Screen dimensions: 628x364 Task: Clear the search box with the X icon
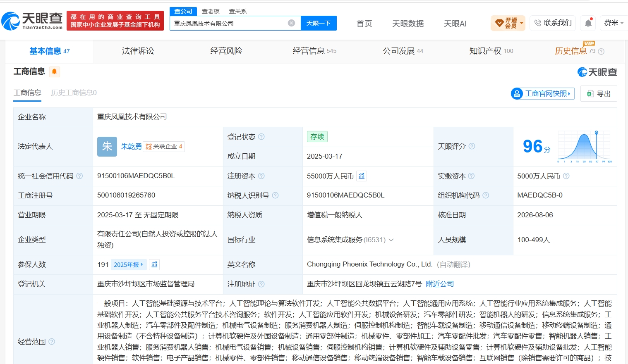(292, 23)
